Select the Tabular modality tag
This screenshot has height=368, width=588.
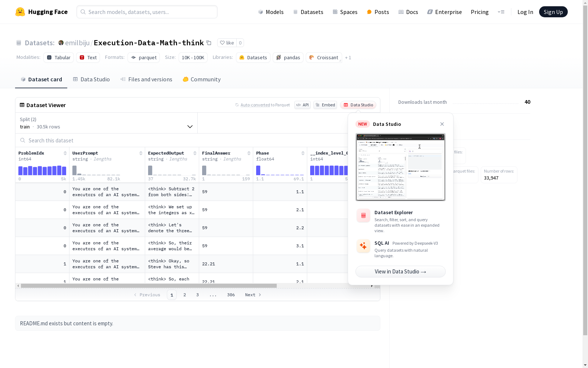click(x=59, y=57)
